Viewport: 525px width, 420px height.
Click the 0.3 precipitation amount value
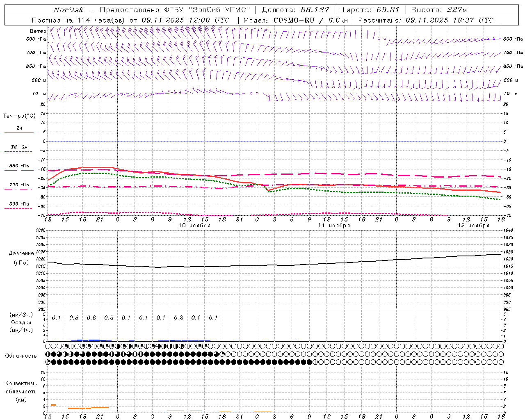click(74, 318)
